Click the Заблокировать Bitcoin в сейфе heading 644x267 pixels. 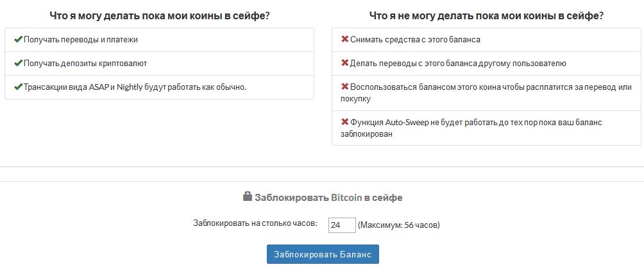328,198
